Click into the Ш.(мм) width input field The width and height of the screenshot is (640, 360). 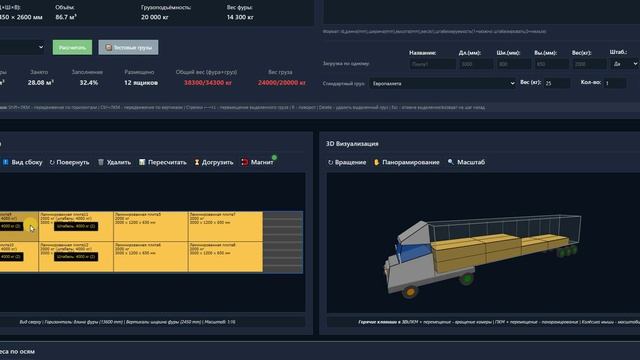coord(513,64)
